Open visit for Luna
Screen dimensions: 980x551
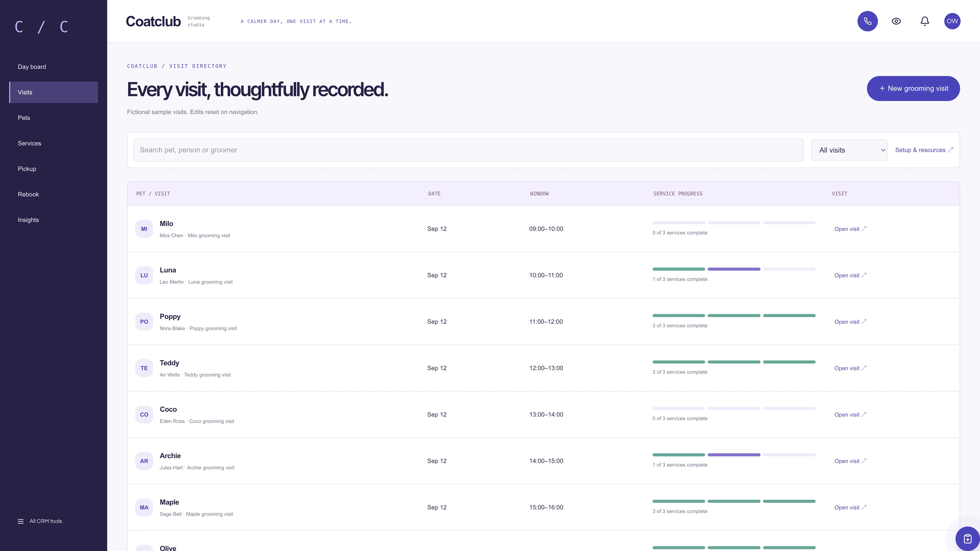click(850, 275)
